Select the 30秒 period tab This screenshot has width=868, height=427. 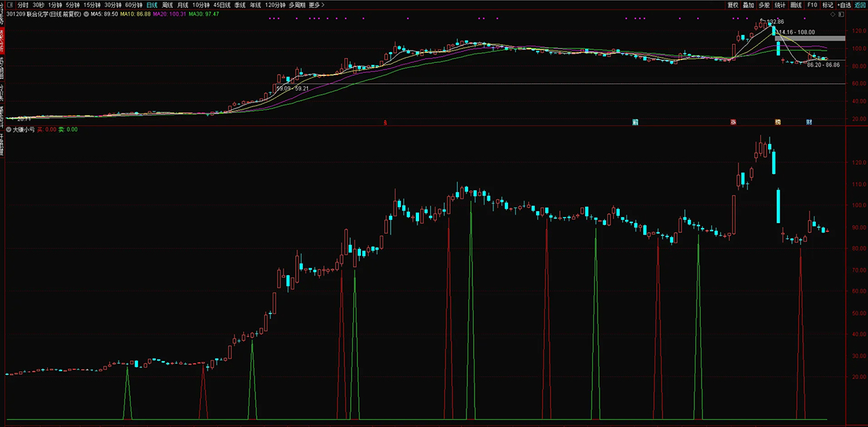click(38, 4)
